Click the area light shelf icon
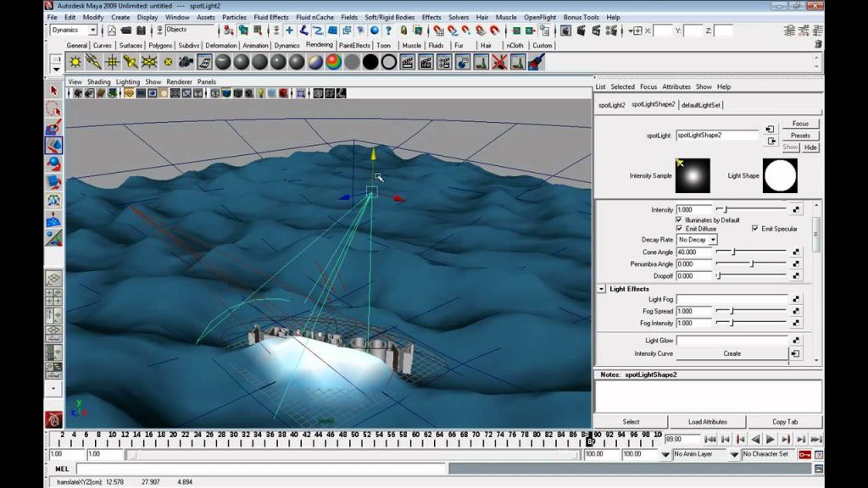 point(149,62)
